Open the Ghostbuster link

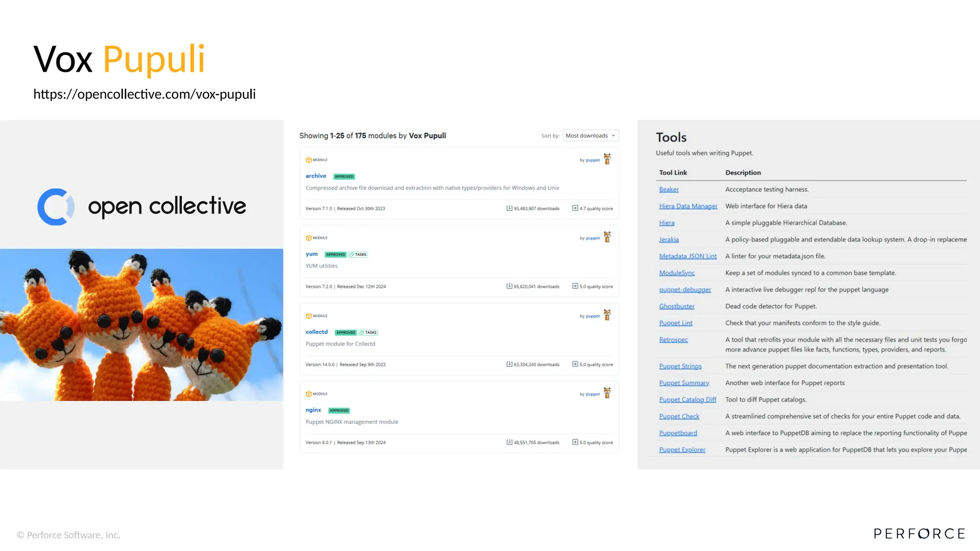click(x=677, y=307)
